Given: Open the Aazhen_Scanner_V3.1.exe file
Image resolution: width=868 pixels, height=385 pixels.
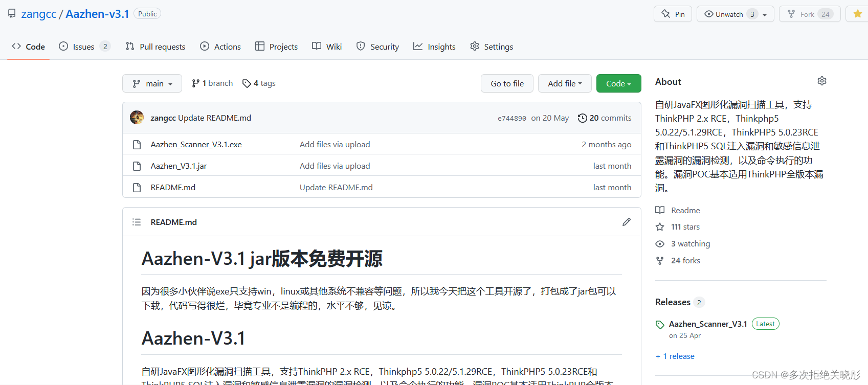Looking at the screenshot, I should 196,145.
